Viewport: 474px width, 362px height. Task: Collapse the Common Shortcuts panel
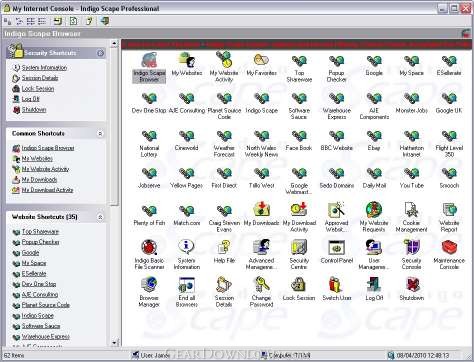[100, 133]
